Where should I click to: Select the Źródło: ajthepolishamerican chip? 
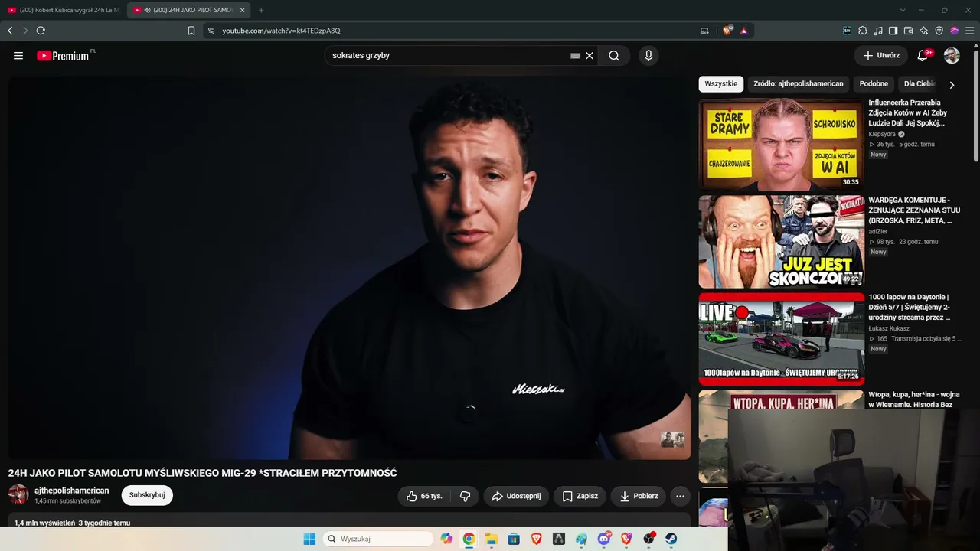click(798, 84)
